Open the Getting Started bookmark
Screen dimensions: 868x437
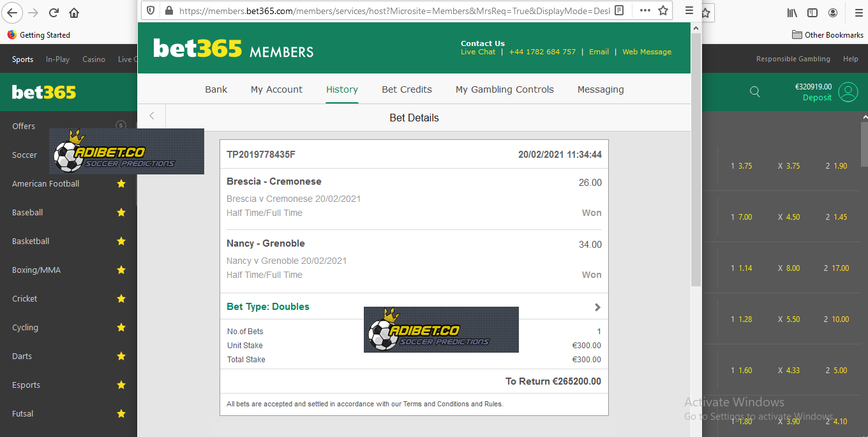click(38, 35)
